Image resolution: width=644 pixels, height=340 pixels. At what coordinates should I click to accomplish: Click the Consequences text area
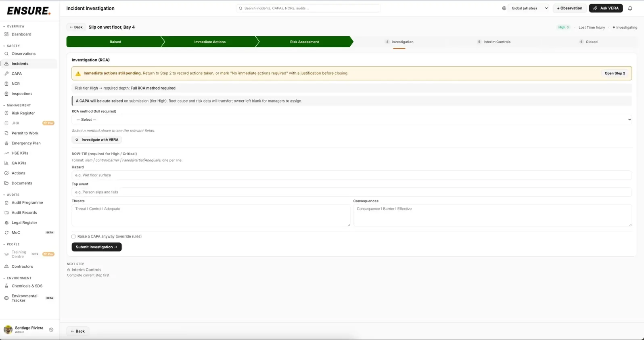[492, 215]
